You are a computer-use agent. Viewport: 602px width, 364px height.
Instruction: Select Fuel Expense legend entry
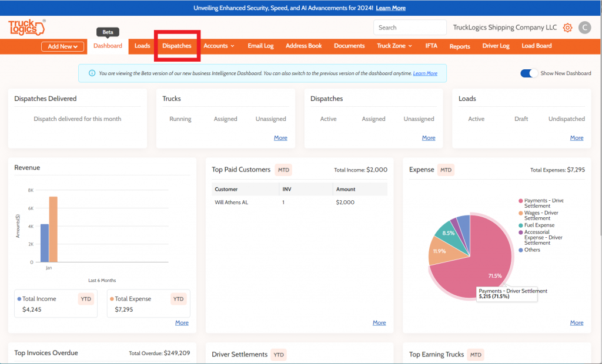click(x=537, y=225)
